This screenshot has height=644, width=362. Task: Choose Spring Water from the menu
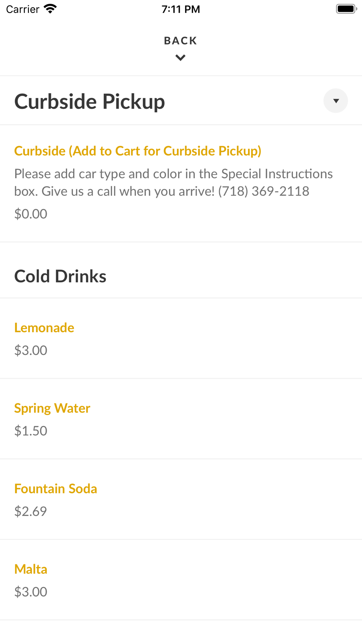(x=52, y=408)
